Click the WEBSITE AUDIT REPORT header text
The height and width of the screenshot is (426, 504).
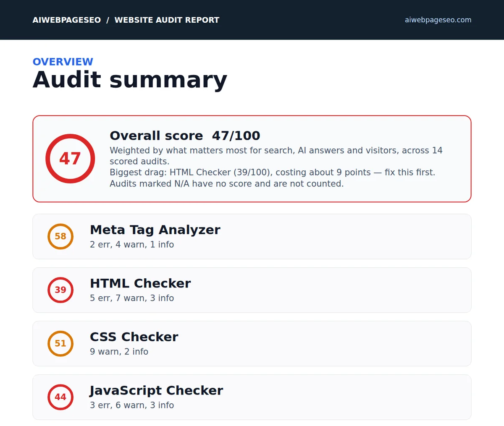pyautogui.click(x=167, y=20)
